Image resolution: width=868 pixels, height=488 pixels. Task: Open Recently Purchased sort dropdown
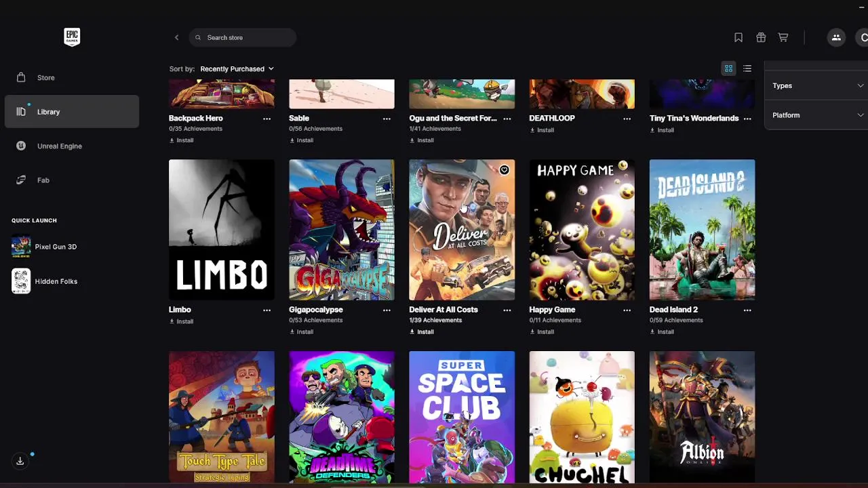(237, 68)
